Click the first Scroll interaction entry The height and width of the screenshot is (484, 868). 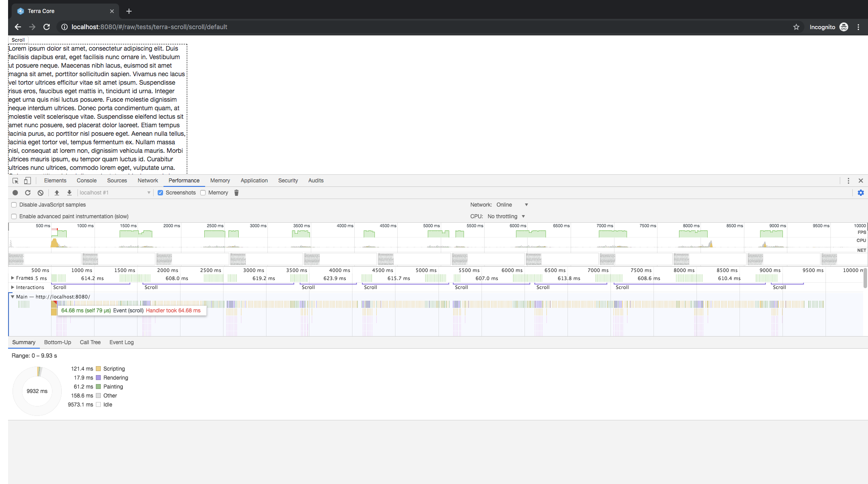pyautogui.click(x=91, y=287)
